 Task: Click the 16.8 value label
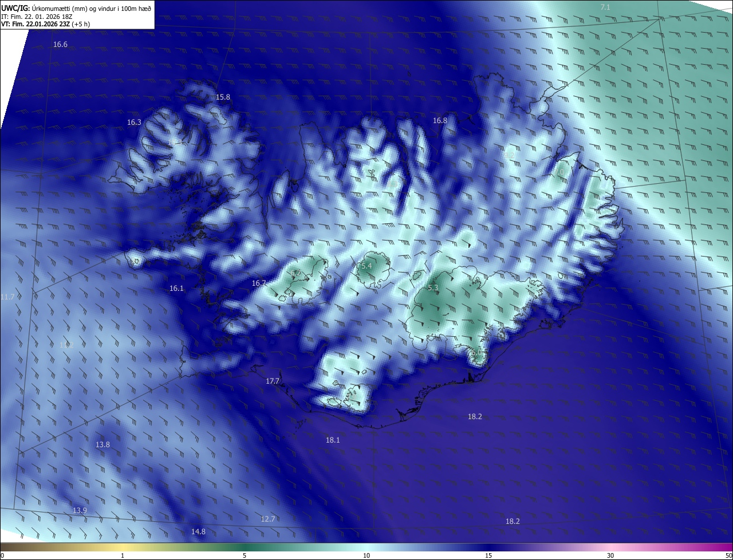(x=440, y=121)
